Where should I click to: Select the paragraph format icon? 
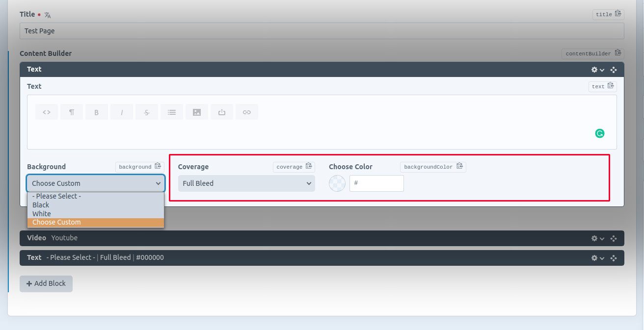click(71, 112)
